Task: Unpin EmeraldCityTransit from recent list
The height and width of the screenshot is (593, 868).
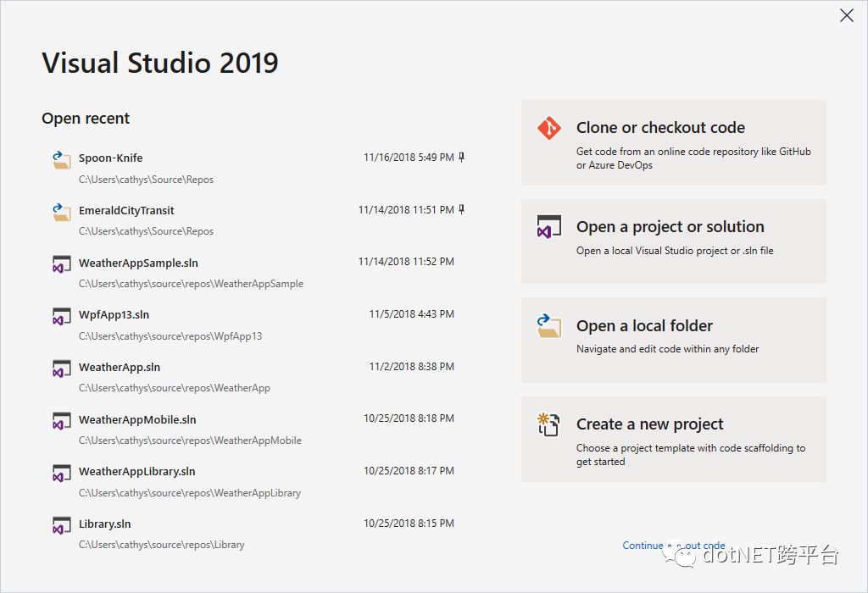Action: (x=462, y=209)
